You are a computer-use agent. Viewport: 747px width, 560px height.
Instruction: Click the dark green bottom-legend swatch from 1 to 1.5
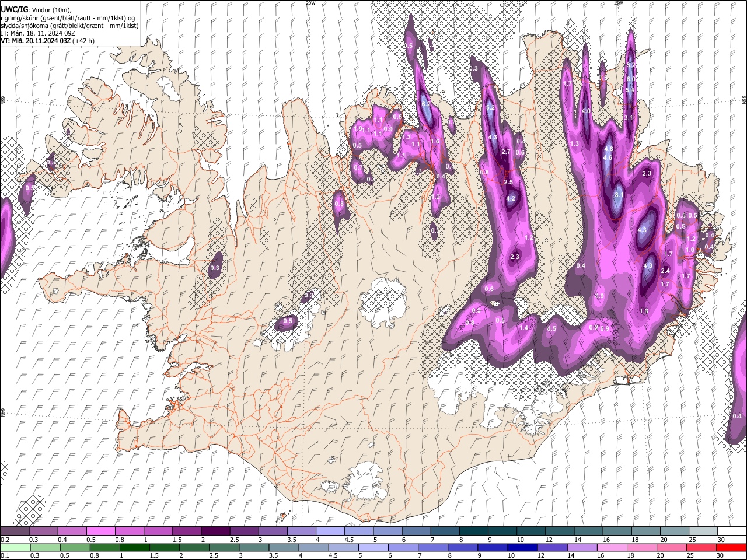tap(134, 547)
